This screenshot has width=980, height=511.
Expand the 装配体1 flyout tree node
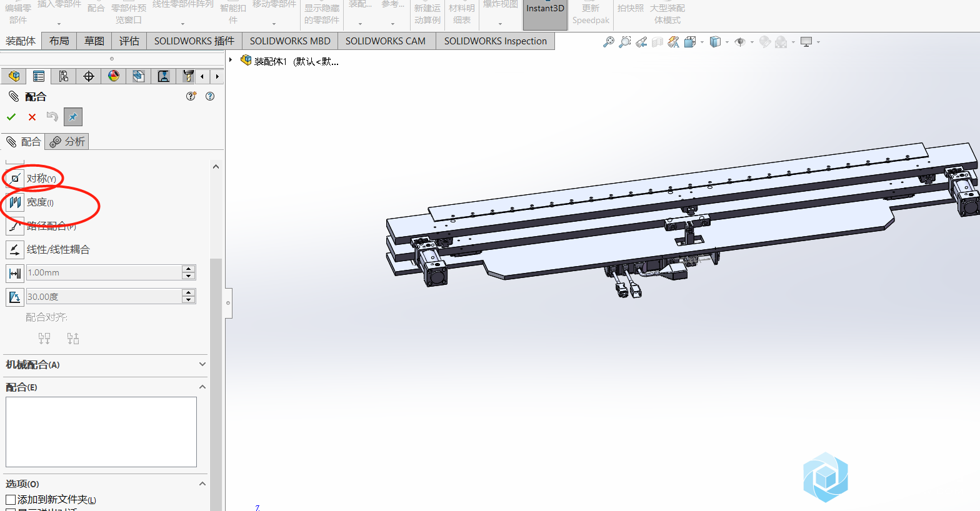pos(231,61)
